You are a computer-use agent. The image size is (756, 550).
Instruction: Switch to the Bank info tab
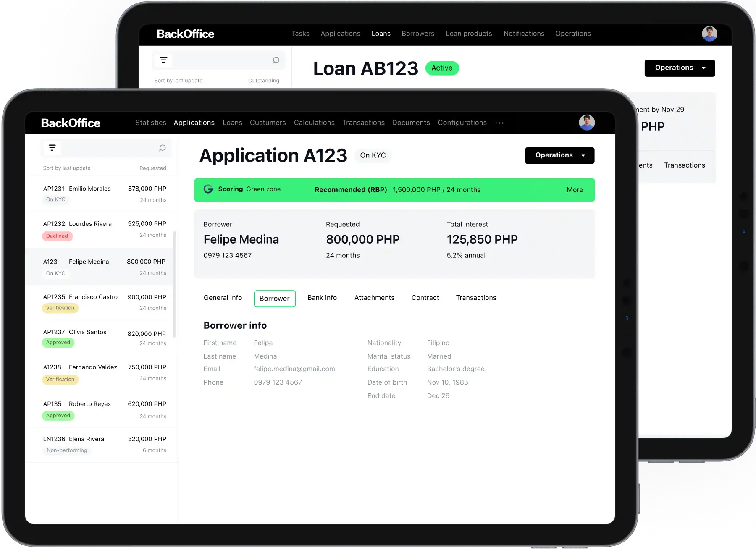(322, 298)
